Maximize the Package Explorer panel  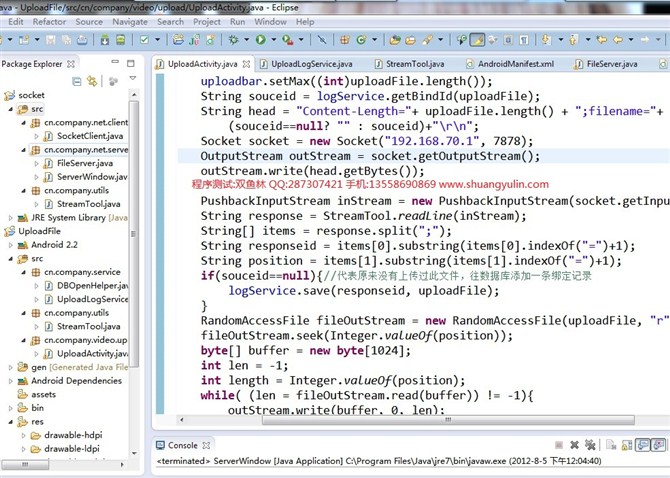pyautogui.click(x=131, y=64)
